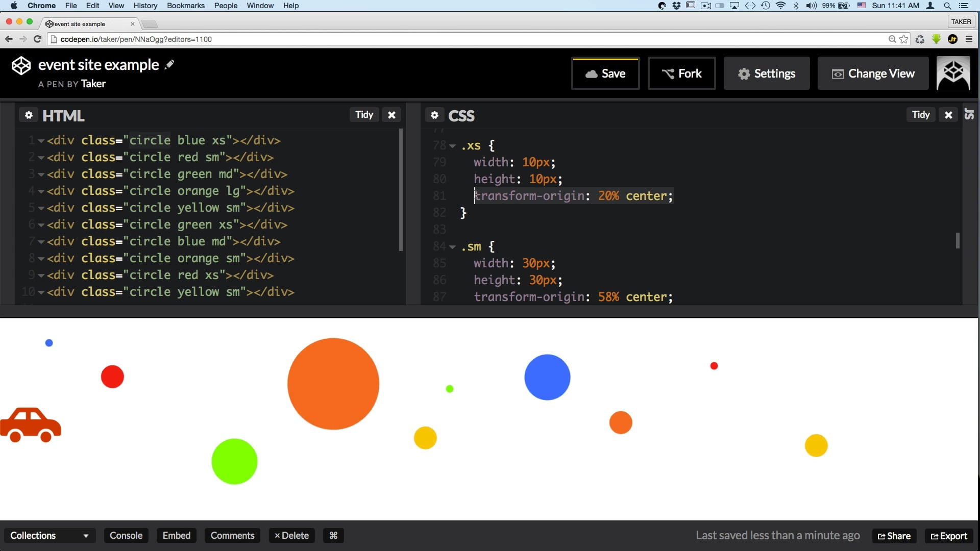
Task: Close the CSS editor panel
Action: [948, 115]
